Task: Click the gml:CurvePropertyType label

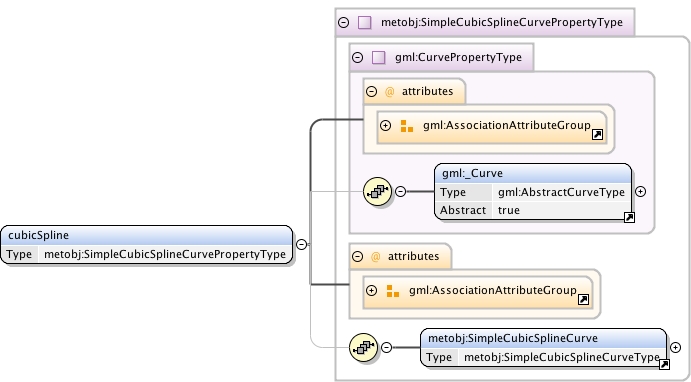Action: point(458,57)
